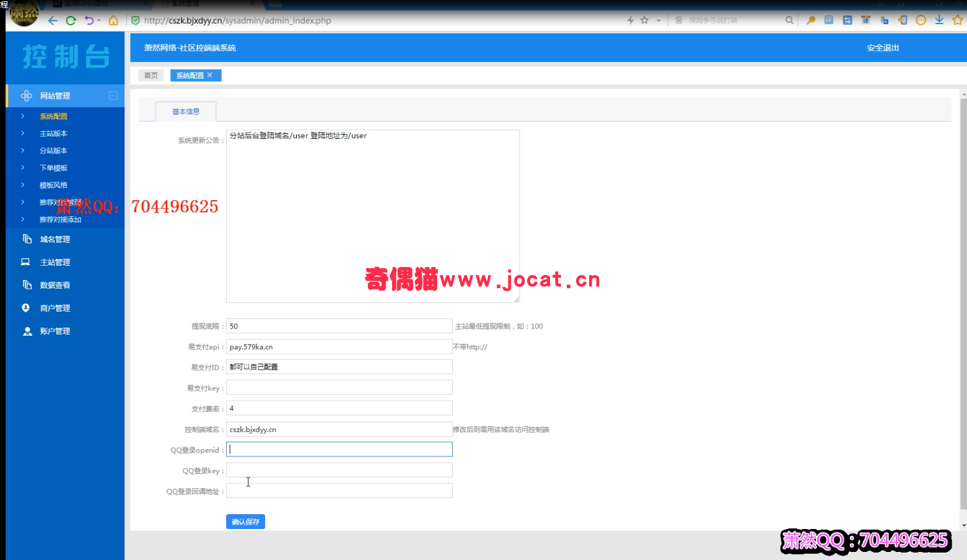
Task: Click the 数据查看 documents icon
Action: point(27,284)
